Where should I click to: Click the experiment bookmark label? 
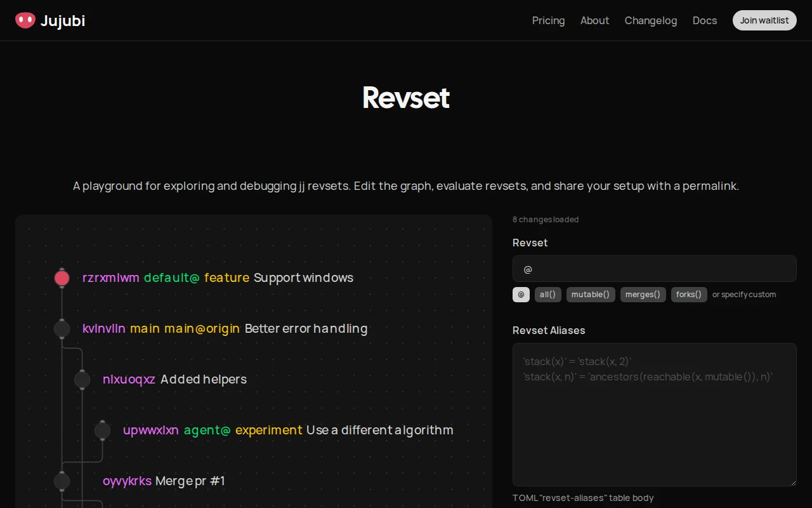click(x=269, y=430)
